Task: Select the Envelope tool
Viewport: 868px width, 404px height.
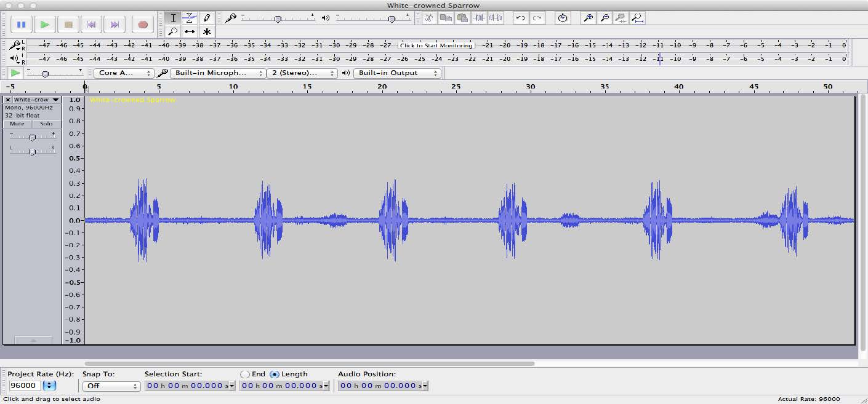Action: (190, 18)
